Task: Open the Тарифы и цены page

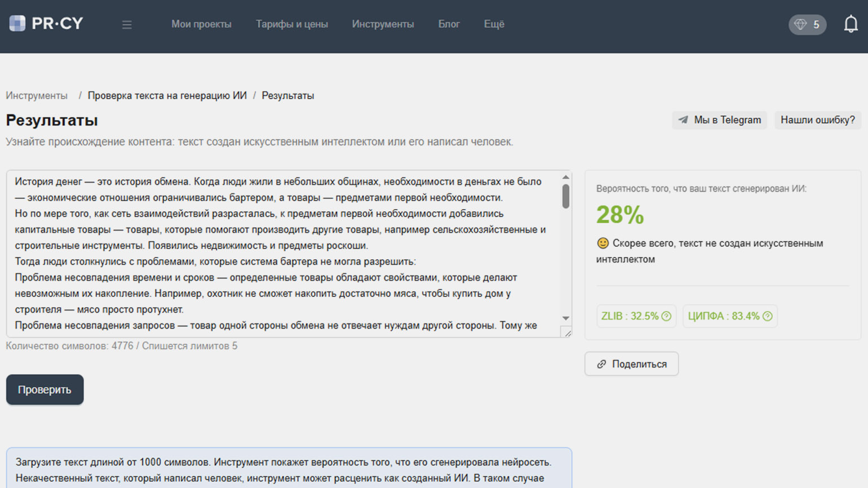Action: click(x=291, y=24)
